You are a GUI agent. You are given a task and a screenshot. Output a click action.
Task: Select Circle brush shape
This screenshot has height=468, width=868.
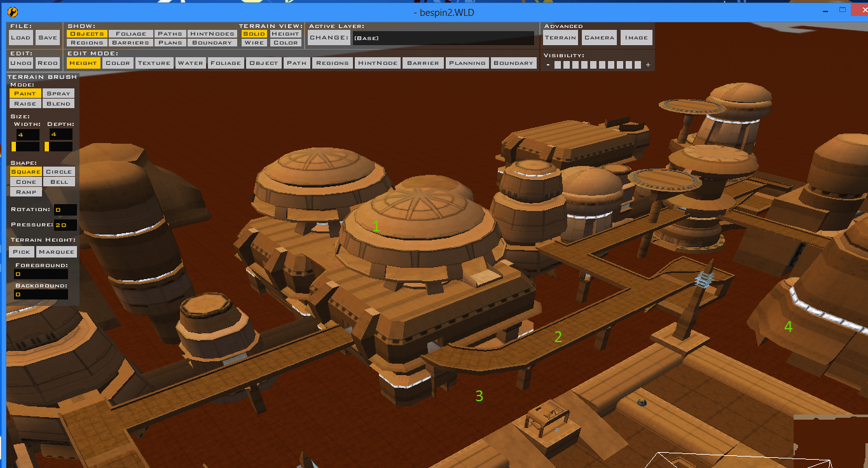tap(59, 172)
